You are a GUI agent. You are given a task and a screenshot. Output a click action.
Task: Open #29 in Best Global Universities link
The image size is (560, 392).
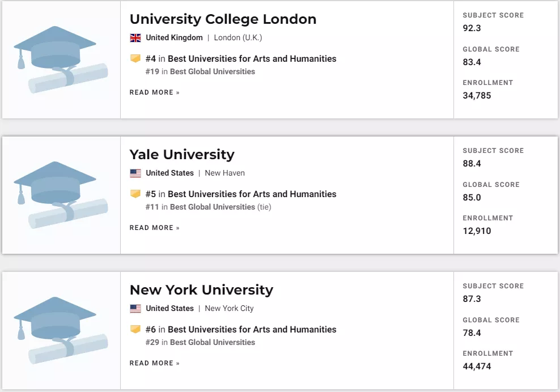(x=200, y=342)
